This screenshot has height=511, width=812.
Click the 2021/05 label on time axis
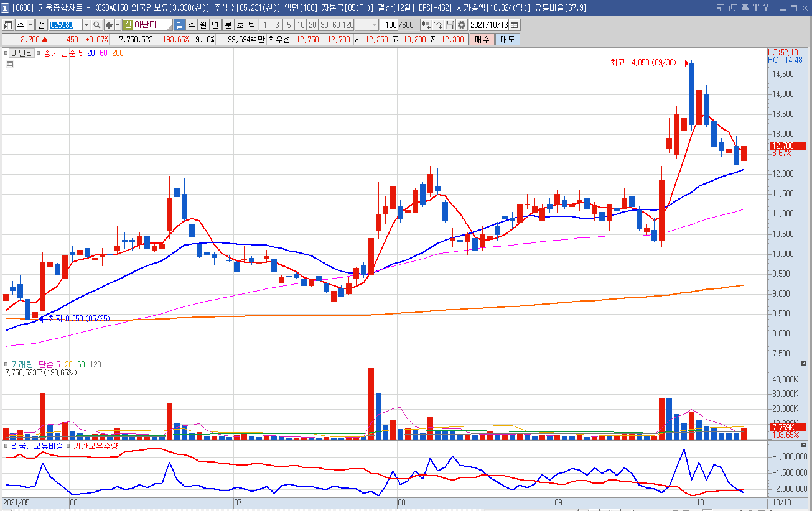click(x=17, y=502)
